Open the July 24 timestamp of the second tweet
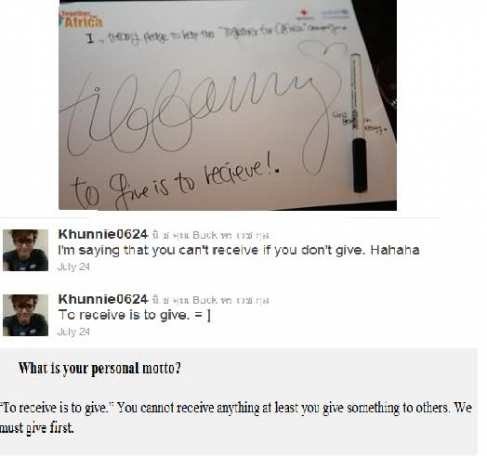Viewport: 487px width, 456px height. click(74, 332)
